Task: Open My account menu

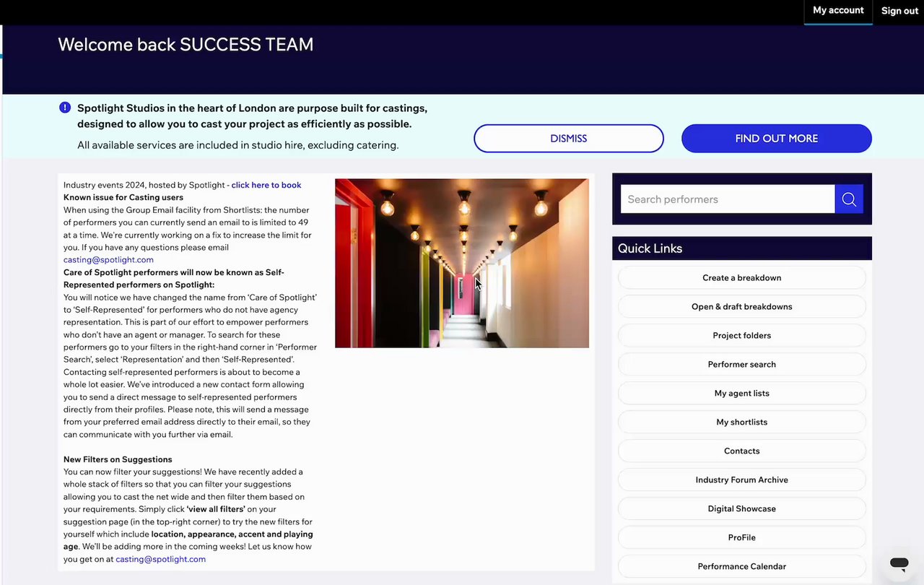Action: click(838, 11)
